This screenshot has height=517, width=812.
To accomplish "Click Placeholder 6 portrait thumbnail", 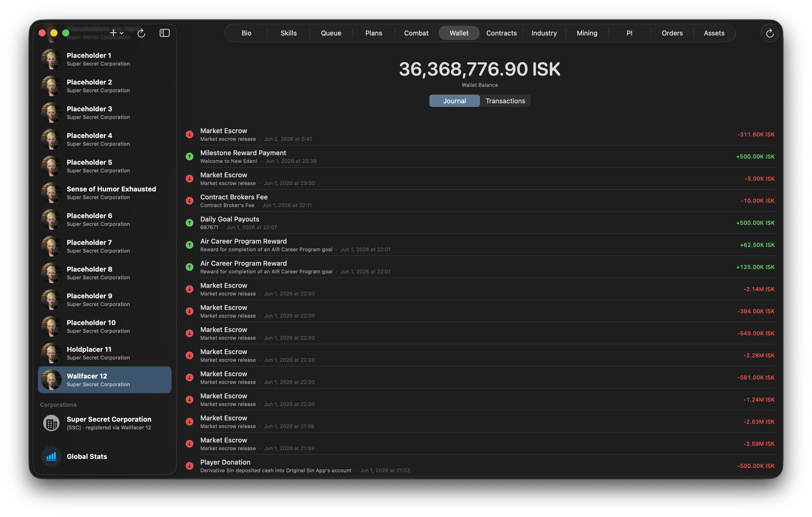I will [51, 219].
